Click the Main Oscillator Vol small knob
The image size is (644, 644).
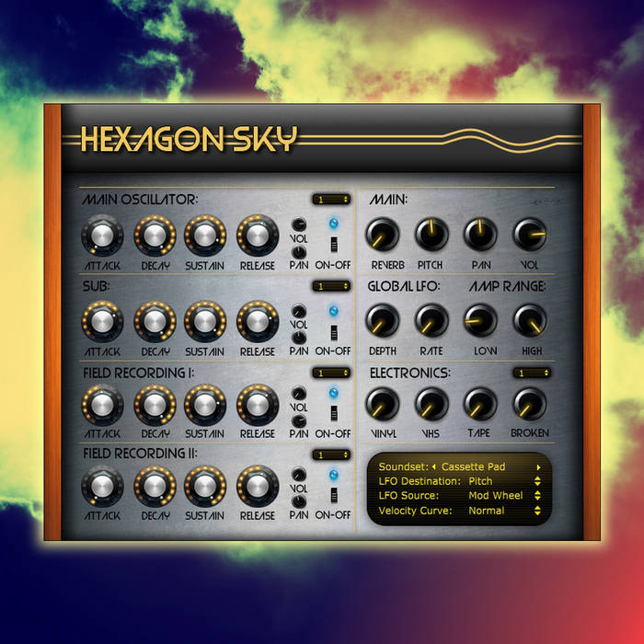(x=299, y=225)
